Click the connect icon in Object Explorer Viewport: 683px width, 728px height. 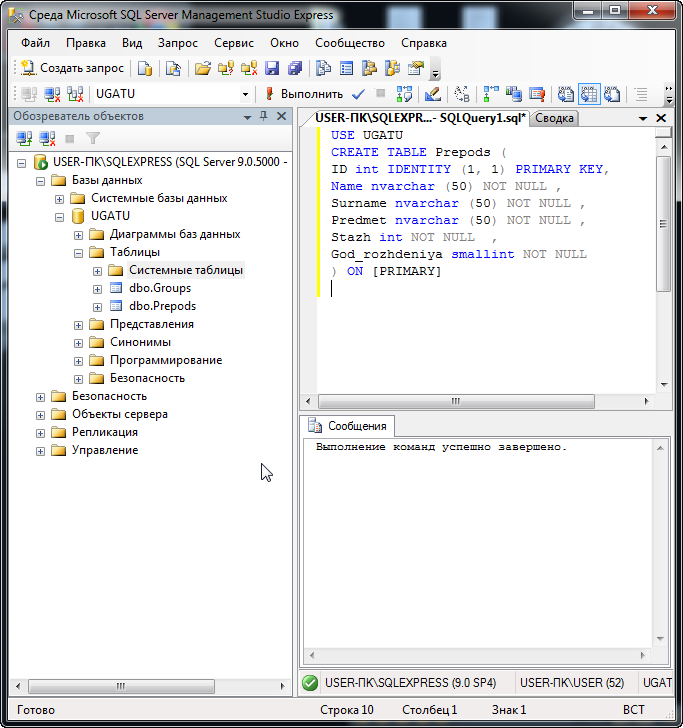click(x=24, y=138)
